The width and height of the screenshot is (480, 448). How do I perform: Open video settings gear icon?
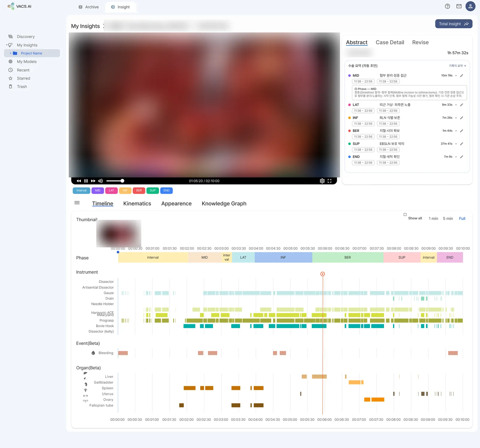coord(322,181)
